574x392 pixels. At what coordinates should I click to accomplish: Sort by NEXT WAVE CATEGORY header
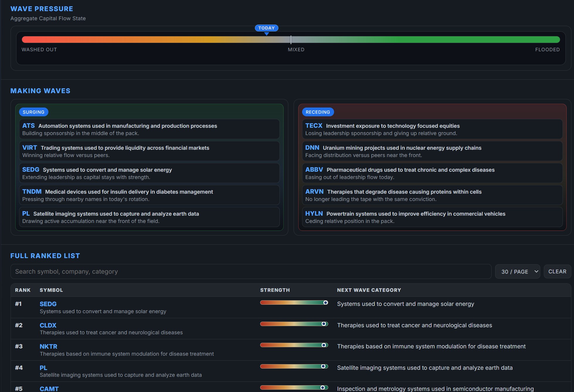369,290
